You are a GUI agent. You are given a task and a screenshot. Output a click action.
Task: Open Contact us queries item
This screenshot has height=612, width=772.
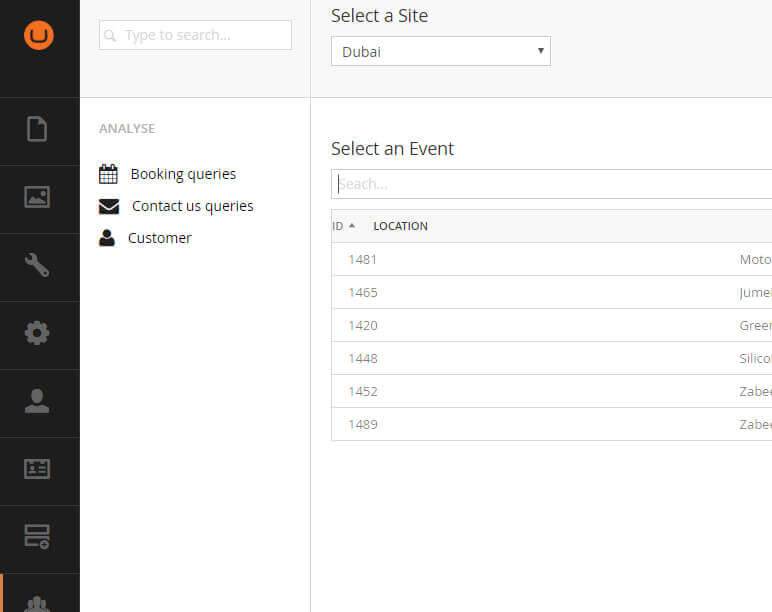pyautogui.click(x=192, y=206)
